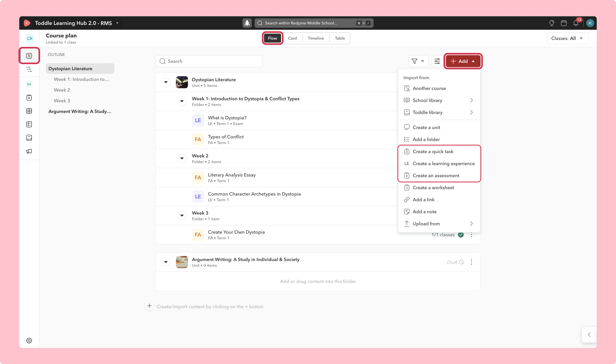Collapse the Dystopian Literature unit
The image size is (616, 364).
[x=166, y=82]
